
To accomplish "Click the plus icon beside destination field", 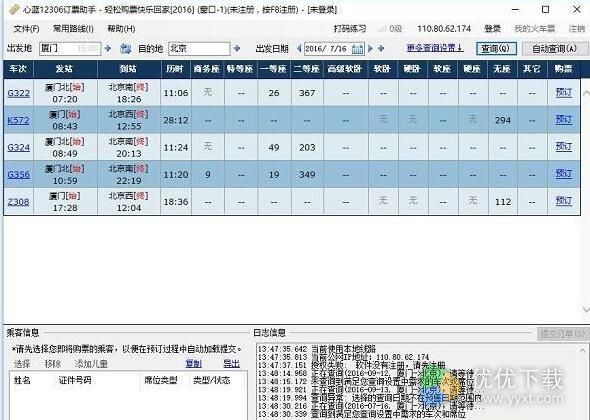I will click(x=237, y=48).
